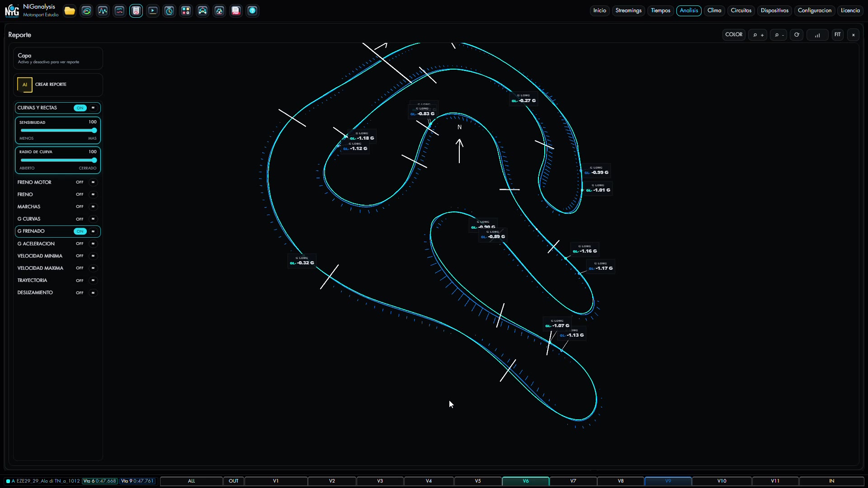Turn on VELOCIDAD MAXIMA layer
Image resolution: width=868 pixels, height=488 pixels.
[80, 268]
